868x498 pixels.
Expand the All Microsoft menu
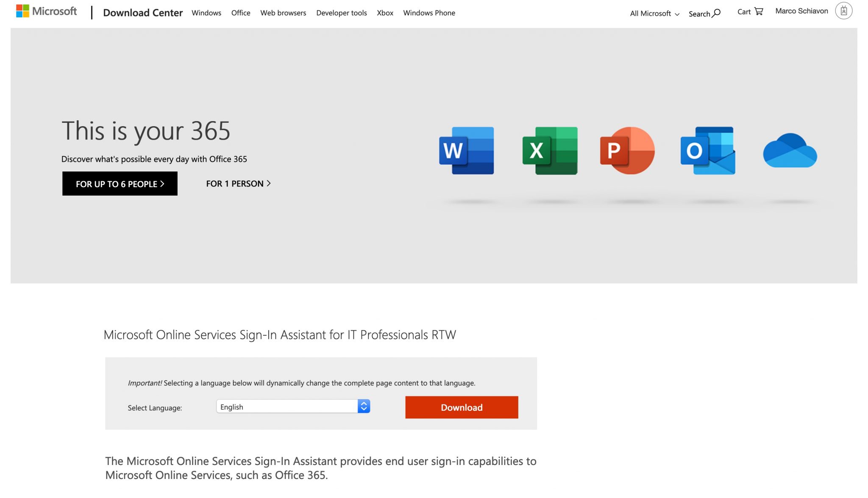(654, 14)
